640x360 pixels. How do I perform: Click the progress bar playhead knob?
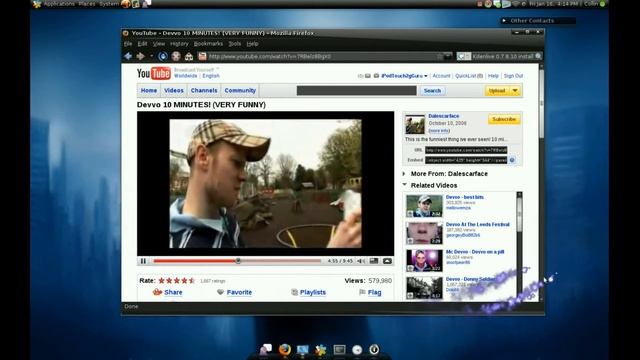(238, 261)
